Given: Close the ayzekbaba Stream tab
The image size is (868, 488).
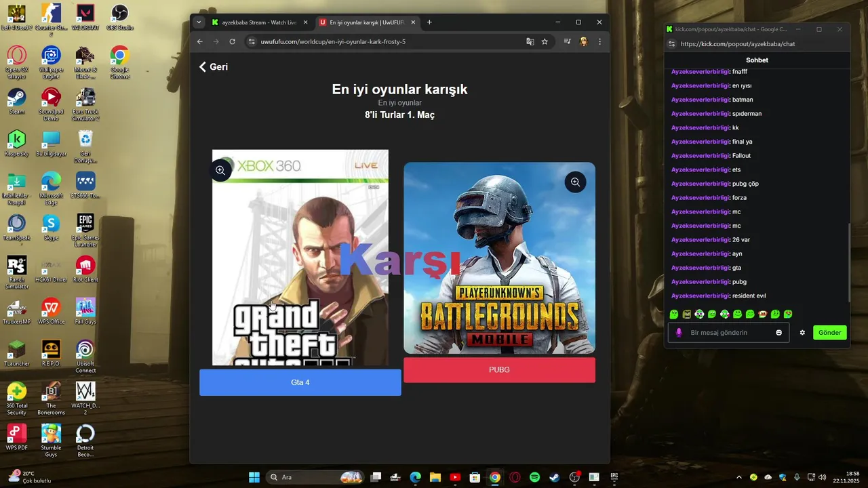Looking at the screenshot, I should tap(305, 22).
